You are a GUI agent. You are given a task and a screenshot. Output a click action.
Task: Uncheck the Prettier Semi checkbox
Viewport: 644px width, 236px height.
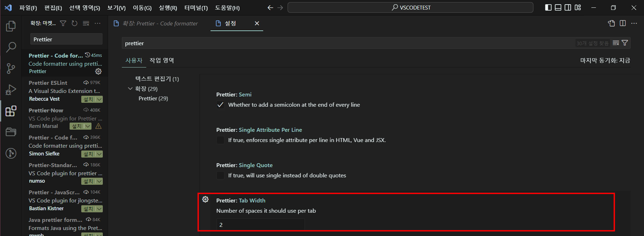tap(220, 105)
